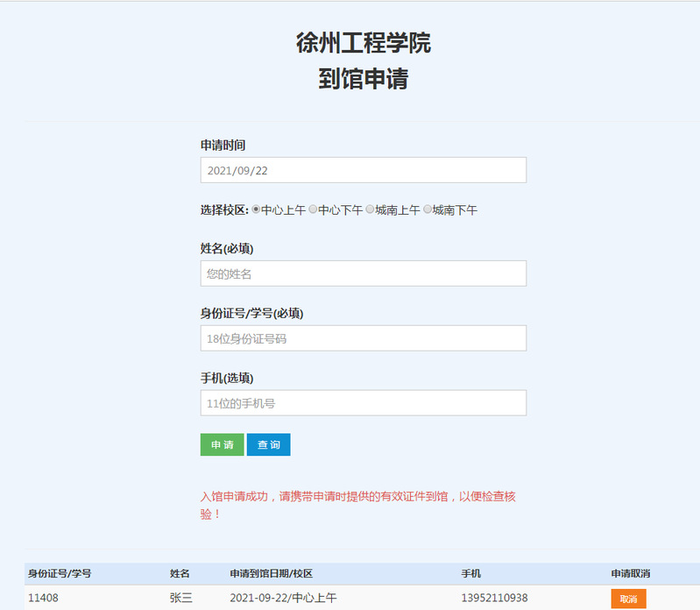This screenshot has height=610, width=700.
Task: Select the 城南上午 radio button
Action: click(371, 210)
